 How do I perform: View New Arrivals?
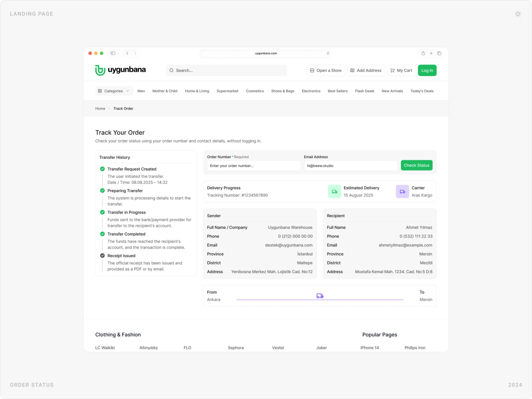pos(392,91)
